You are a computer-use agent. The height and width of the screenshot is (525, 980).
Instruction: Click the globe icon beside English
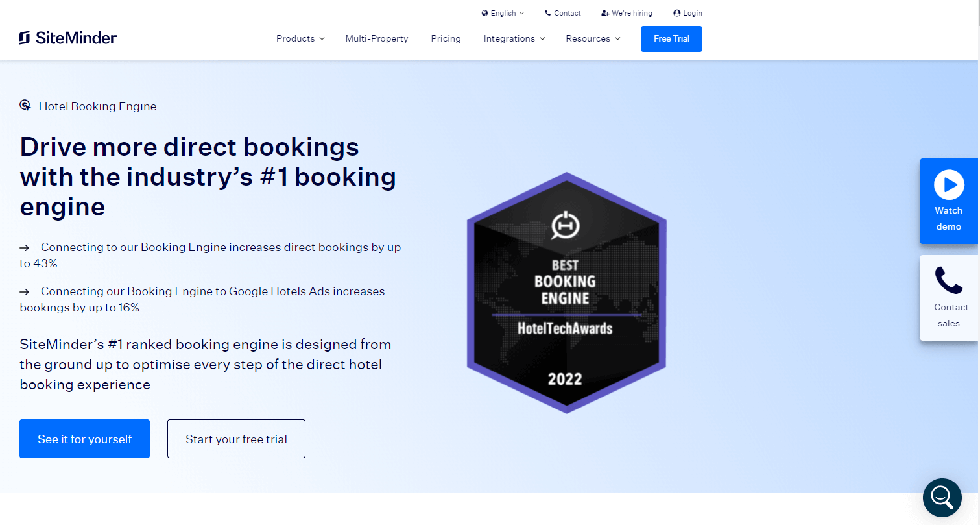coord(484,13)
